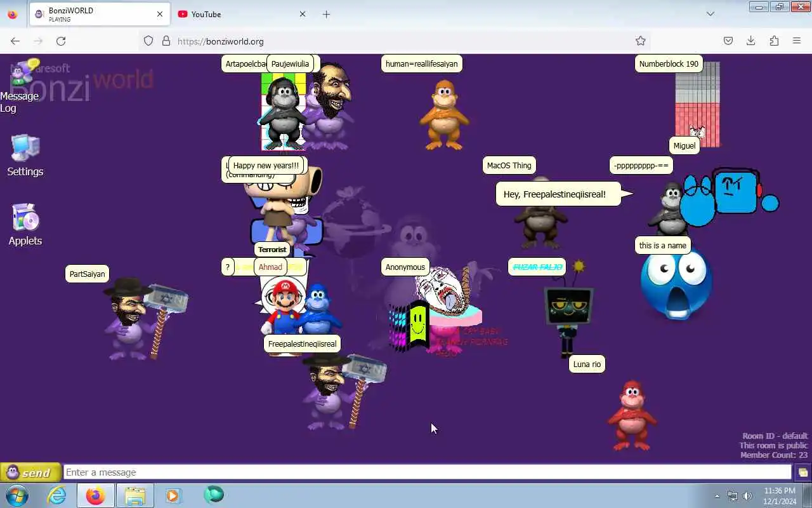Screen dimensions: 812x508
Task: Click the Terrorist name tag
Action: click(x=272, y=250)
